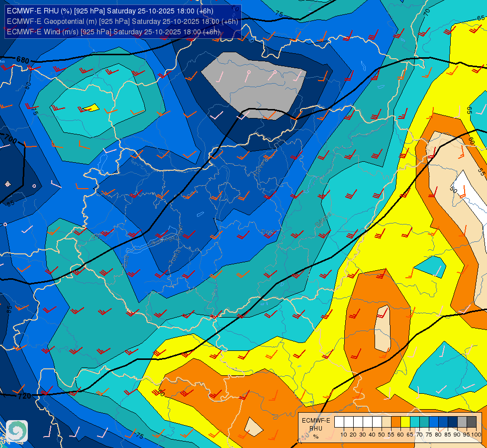Pick the cyan 65–70 legend swatch
The image size is (487, 448).
[415, 422]
